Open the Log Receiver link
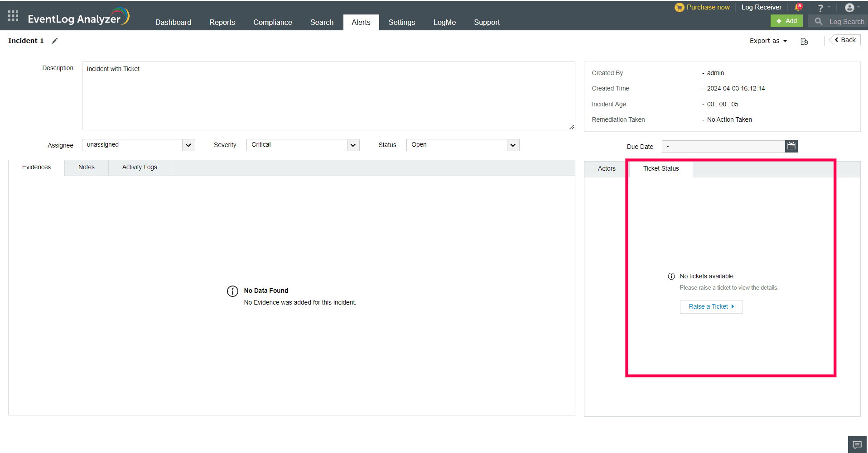Image resolution: width=868 pixels, height=453 pixels. (x=761, y=7)
